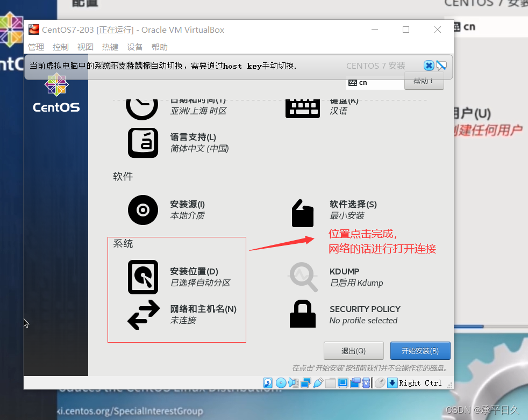Open the software selection package icon
The image size is (528, 420).
coord(302,213)
